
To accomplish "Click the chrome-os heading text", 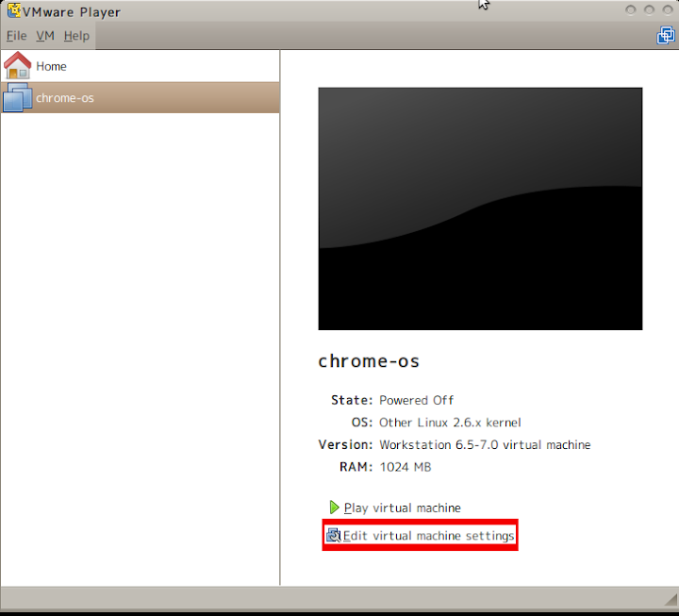I will click(369, 361).
